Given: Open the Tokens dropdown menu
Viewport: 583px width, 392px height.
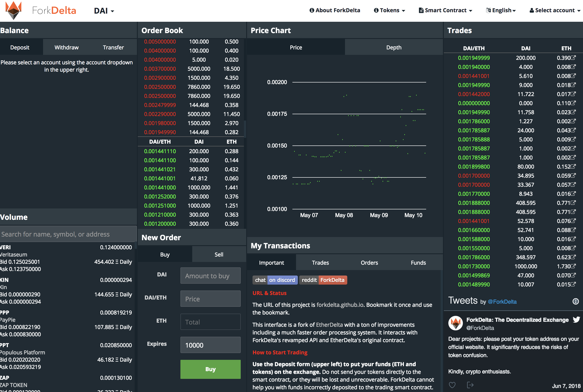Looking at the screenshot, I should pyautogui.click(x=389, y=10).
